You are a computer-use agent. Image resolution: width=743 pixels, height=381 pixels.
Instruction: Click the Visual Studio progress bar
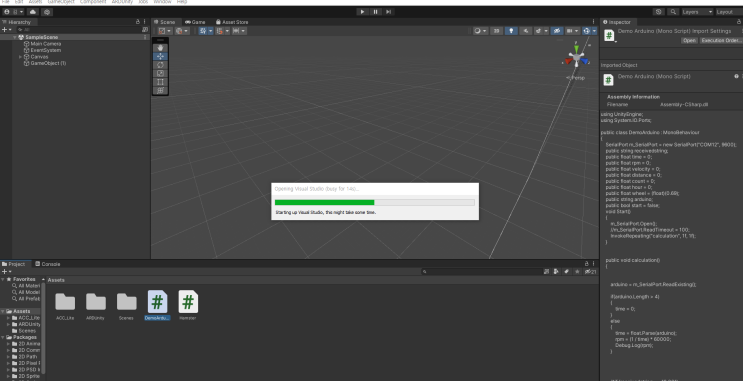(374, 202)
